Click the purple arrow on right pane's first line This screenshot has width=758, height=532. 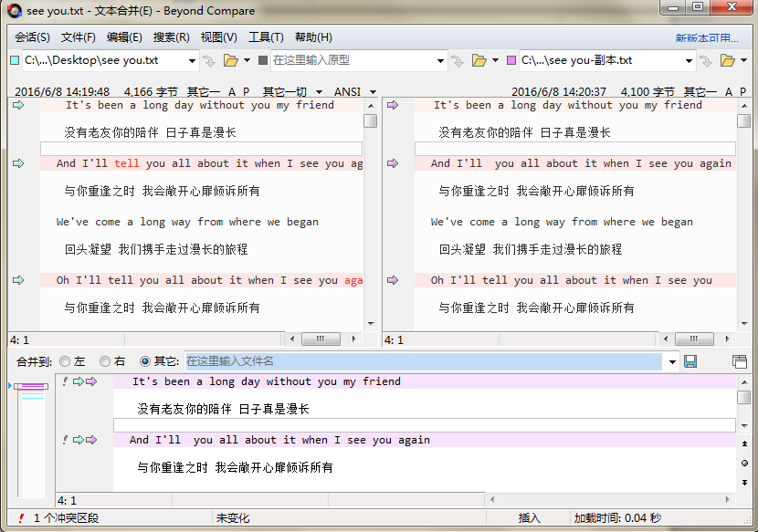[393, 105]
